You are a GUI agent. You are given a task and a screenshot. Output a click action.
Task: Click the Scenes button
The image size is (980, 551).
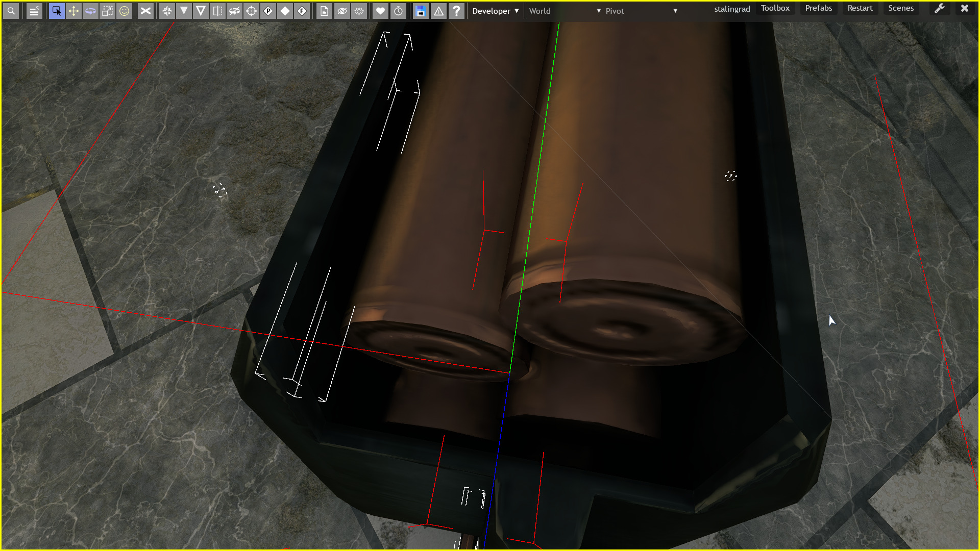click(900, 8)
